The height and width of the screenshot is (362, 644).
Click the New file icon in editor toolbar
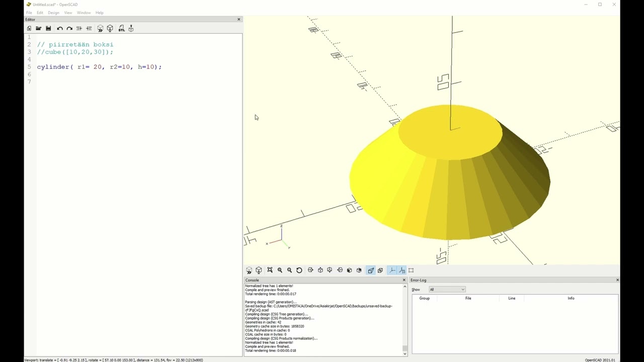(x=29, y=29)
